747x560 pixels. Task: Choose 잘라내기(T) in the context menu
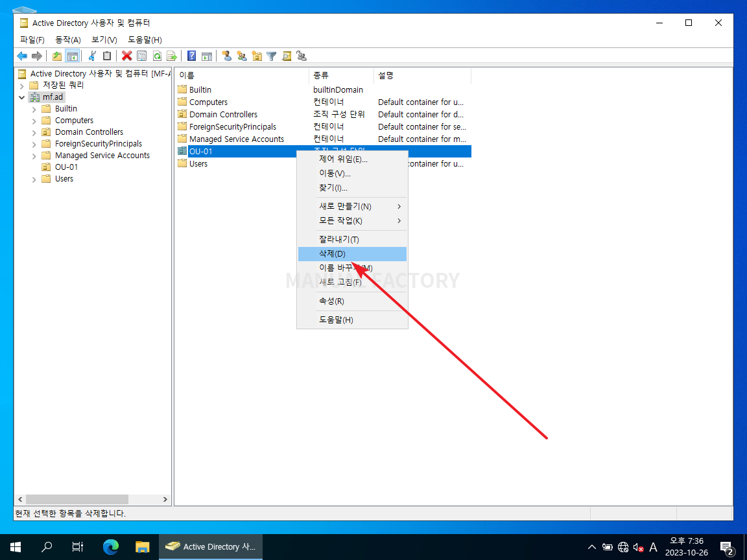point(352,239)
